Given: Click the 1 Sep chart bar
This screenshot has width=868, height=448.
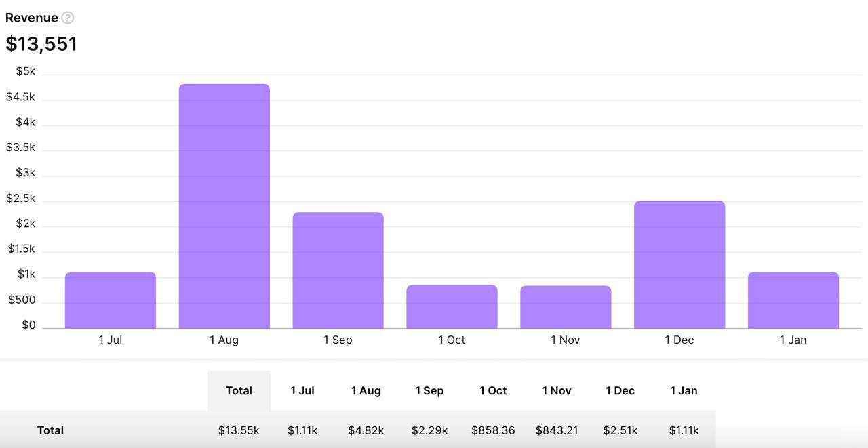Looking at the screenshot, I should click(x=338, y=270).
